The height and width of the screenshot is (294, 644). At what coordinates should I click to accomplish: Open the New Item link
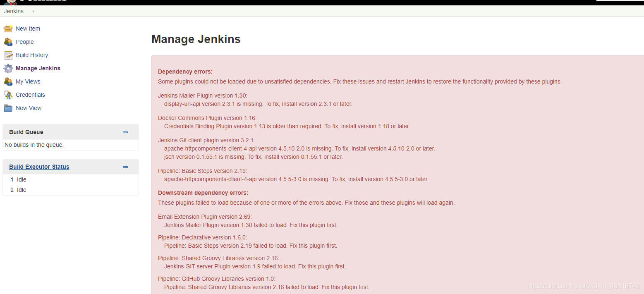[x=28, y=29]
